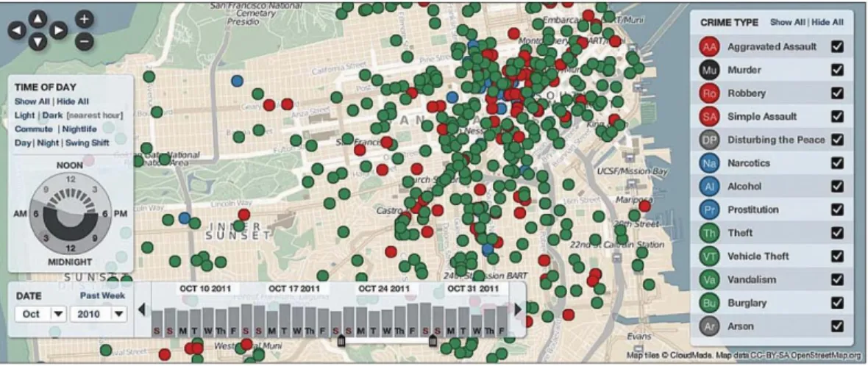Screen dimensions: 868x366
Task: Click the OpenStreetMap.org attribution link
Action: tap(827, 356)
